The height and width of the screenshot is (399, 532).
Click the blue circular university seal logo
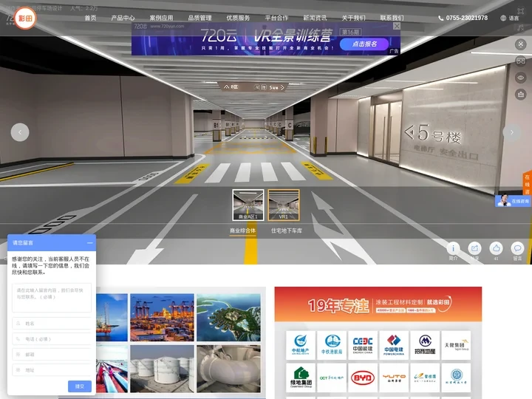tap(456, 378)
